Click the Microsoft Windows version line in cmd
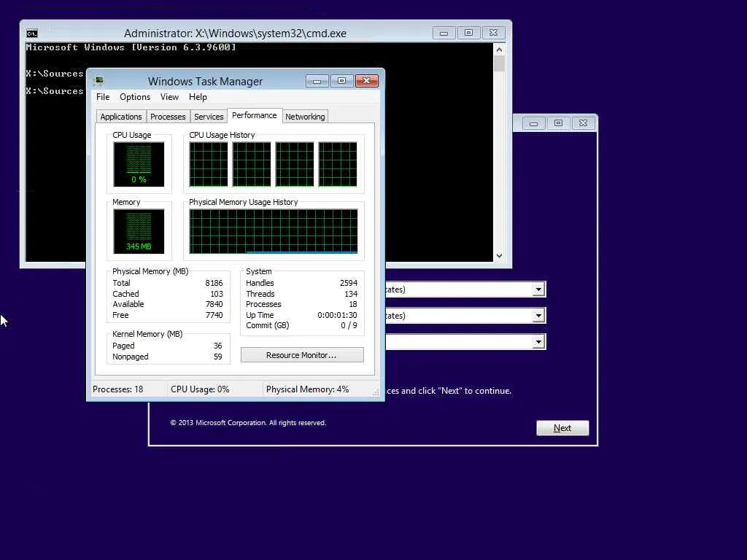This screenshot has height=560, width=747. pyautogui.click(x=131, y=47)
